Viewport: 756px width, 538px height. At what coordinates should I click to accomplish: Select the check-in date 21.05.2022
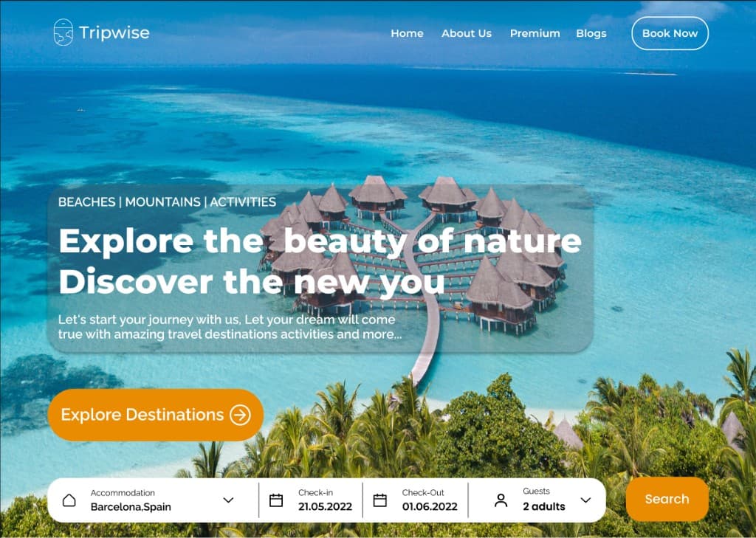pyautogui.click(x=325, y=507)
